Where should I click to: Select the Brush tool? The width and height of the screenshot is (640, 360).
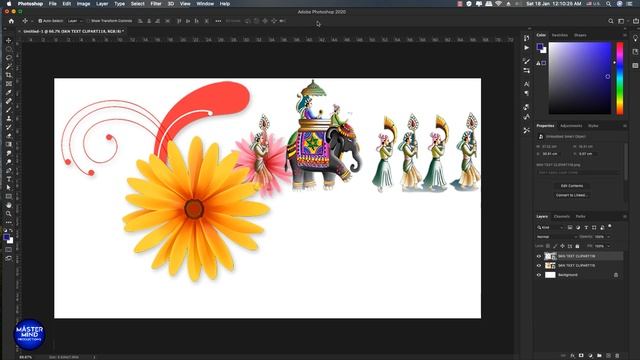[9, 109]
